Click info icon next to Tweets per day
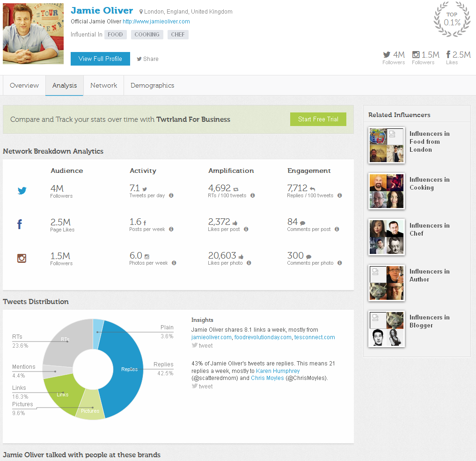The width and height of the screenshot is (476, 461). 171,196
